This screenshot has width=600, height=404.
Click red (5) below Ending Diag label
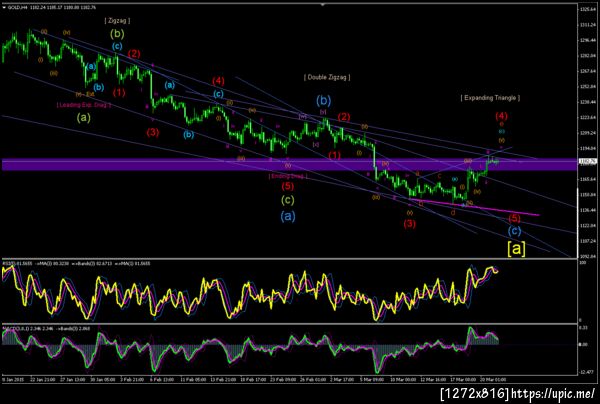point(288,186)
